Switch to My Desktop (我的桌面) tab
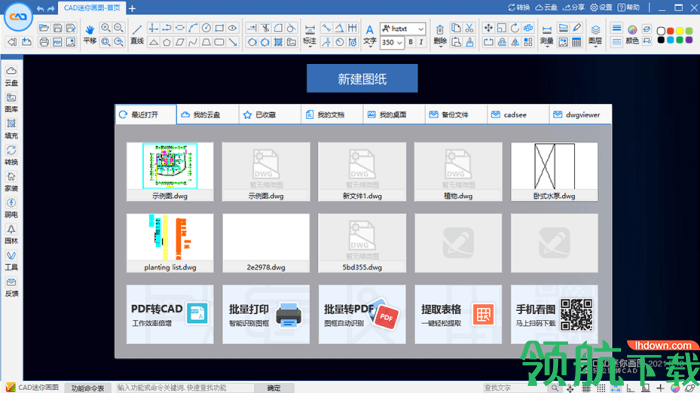 point(394,115)
